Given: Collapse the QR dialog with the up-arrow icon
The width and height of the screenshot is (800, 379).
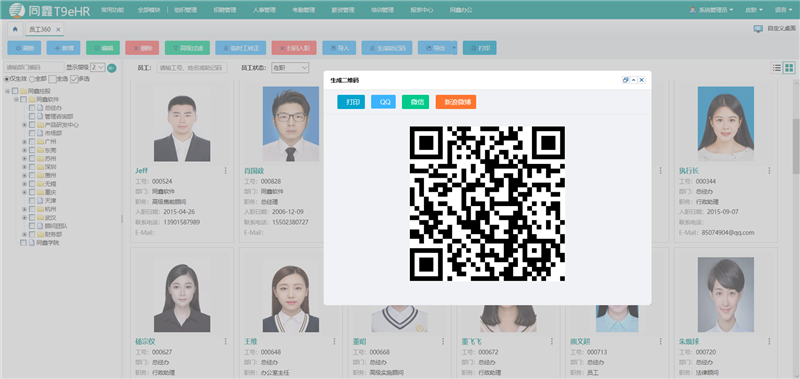Looking at the screenshot, I should tap(634, 80).
